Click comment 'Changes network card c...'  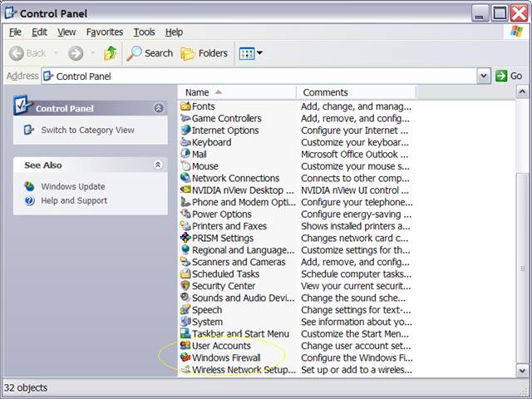tap(355, 239)
